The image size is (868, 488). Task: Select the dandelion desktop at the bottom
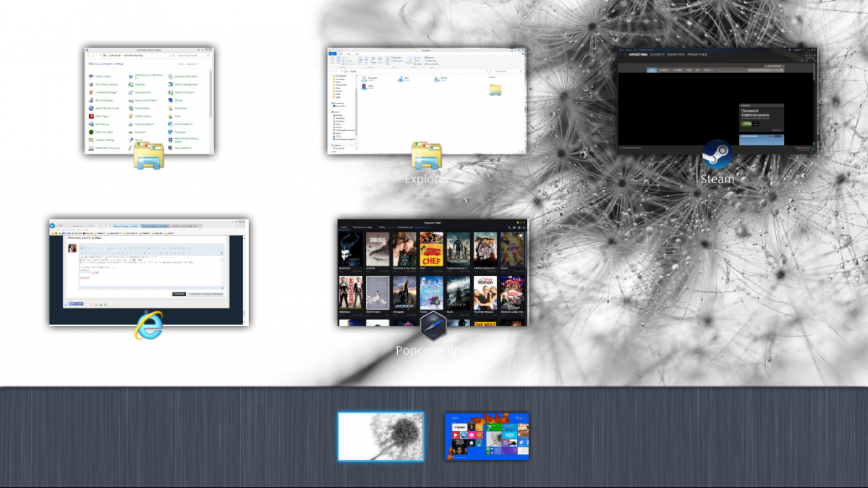[380, 437]
